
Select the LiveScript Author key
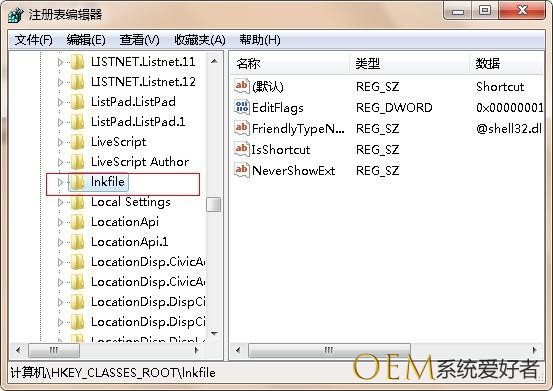pyautogui.click(x=140, y=162)
